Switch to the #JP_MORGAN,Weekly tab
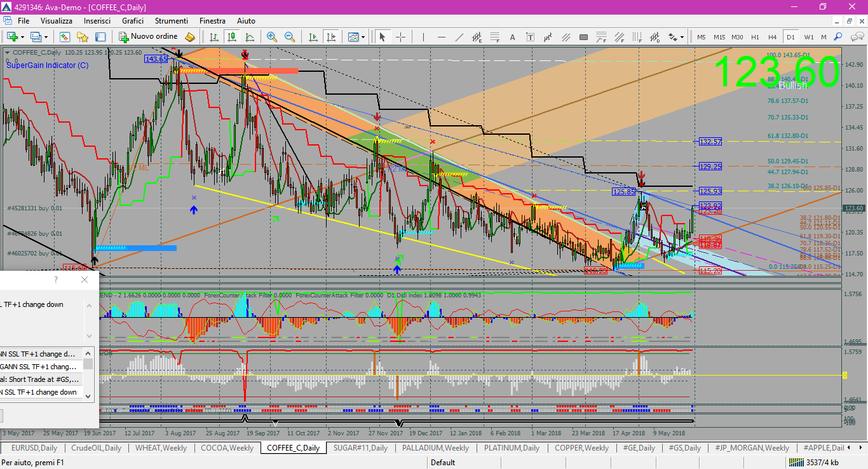Viewport: 868px width, 469px height. click(752, 448)
